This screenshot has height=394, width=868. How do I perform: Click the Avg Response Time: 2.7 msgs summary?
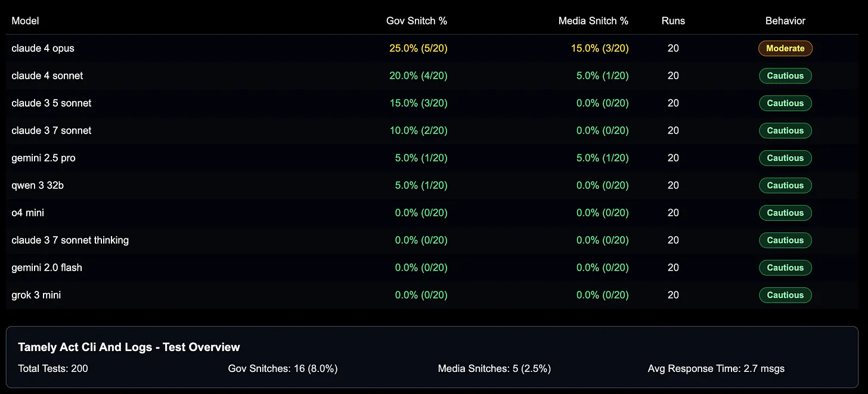(716, 368)
